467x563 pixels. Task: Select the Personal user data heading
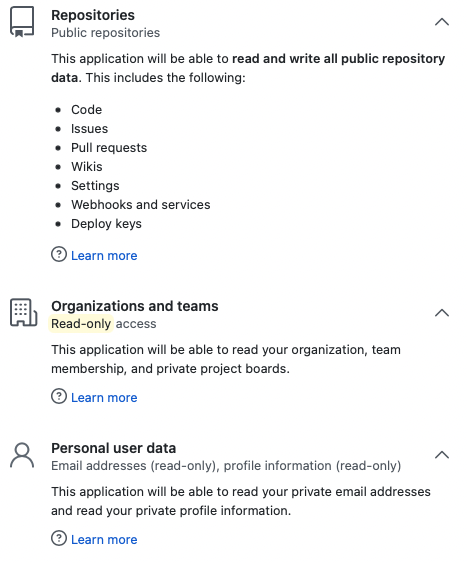click(x=113, y=448)
